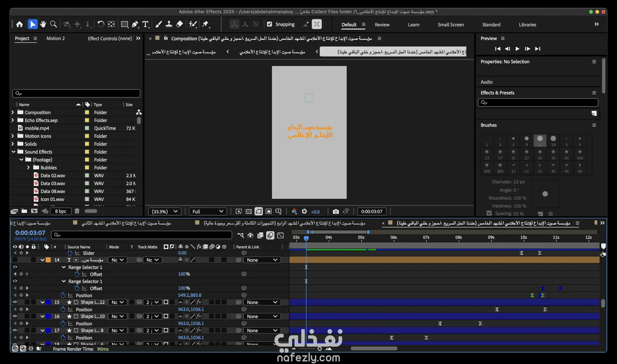Select the Hand tool

click(x=43, y=24)
